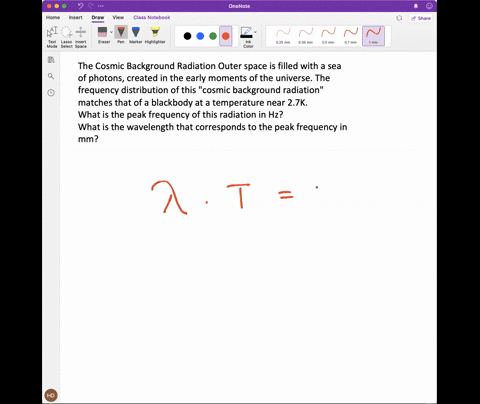Open the notifications bell

click(416, 6)
